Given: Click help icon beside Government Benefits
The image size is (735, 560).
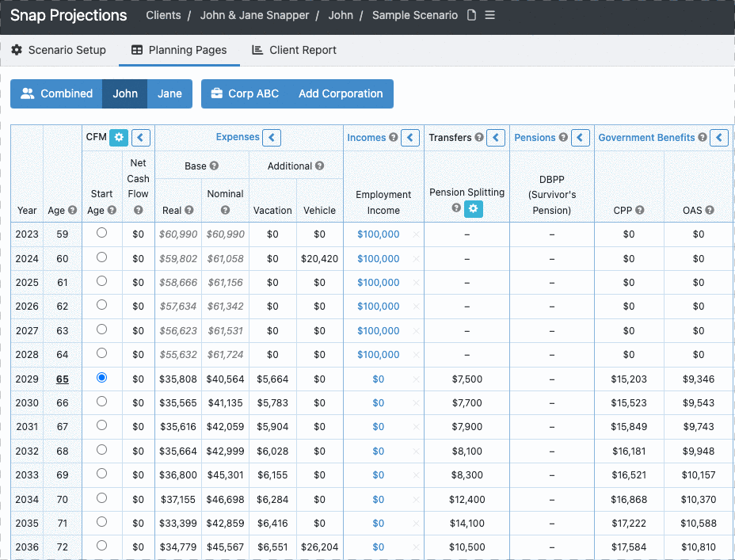Looking at the screenshot, I should coord(702,138).
